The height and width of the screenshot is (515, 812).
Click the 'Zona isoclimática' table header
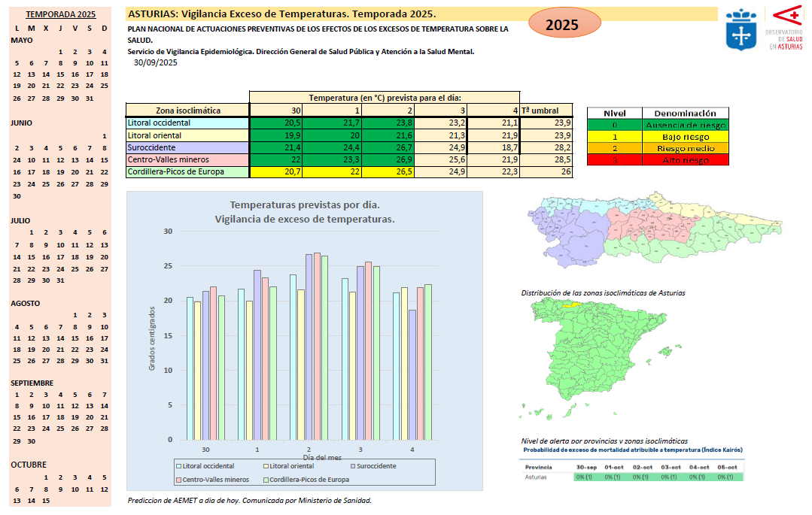(187, 111)
